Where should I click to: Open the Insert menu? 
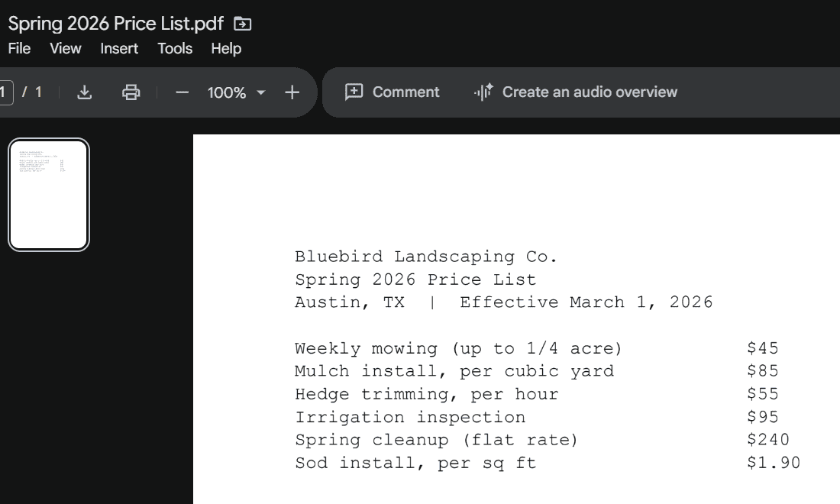pyautogui.click(x=119, y=49)
